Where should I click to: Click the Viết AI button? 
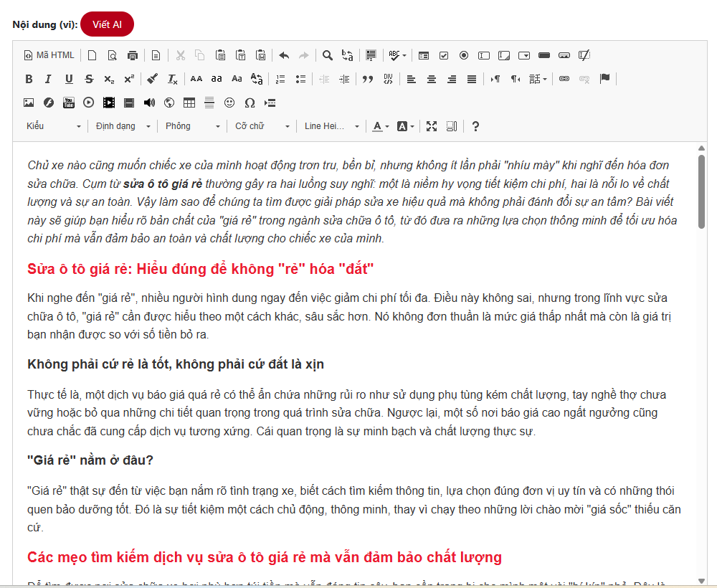pyautogui.click(x=107, y=24)
